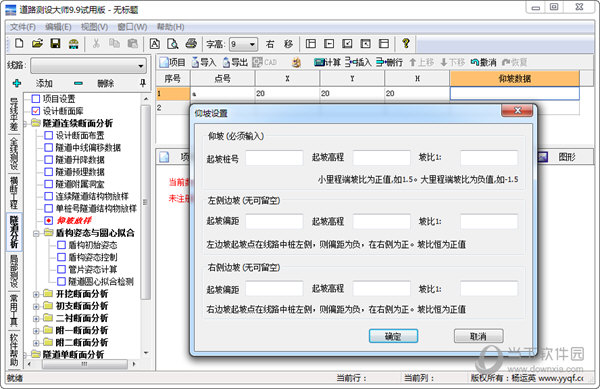This screenshot has width=600, height=389.
Task: Click the last layout icon before the help mark
Action: (384, 44)
